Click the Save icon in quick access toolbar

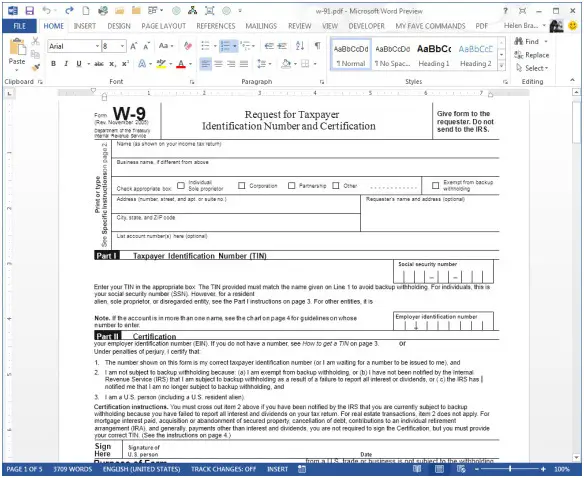pos(30,11)
